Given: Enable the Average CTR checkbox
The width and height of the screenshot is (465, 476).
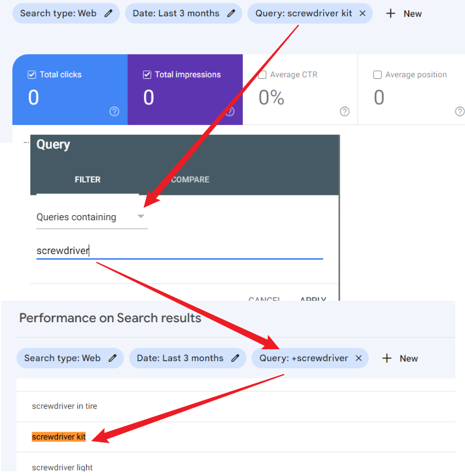Looking at the screenshot, I should click(x=262, y=74).
